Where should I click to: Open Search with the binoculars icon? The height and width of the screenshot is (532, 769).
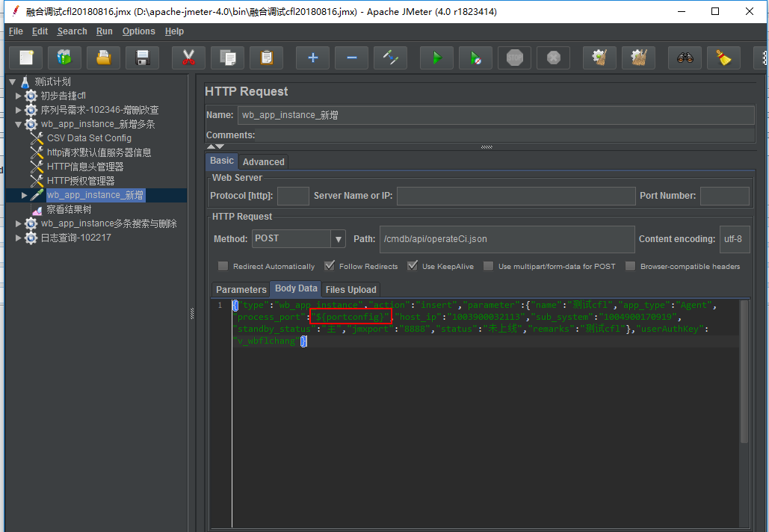pos(685,58)
